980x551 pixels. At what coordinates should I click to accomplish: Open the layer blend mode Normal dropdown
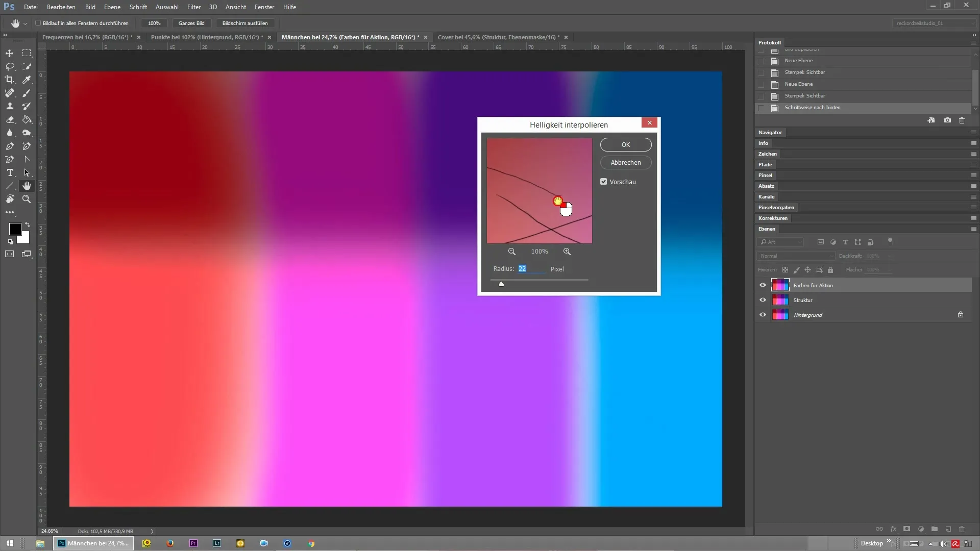[795, 256]
